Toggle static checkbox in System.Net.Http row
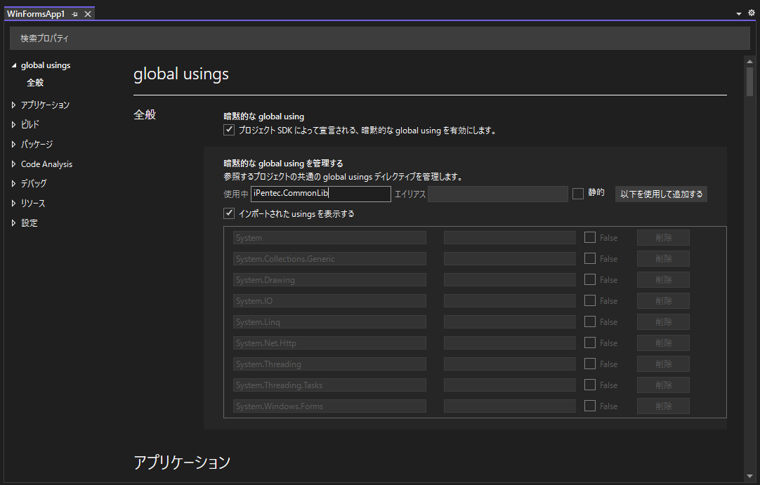This screenshot has height=485, width=760. click(590, 343)
